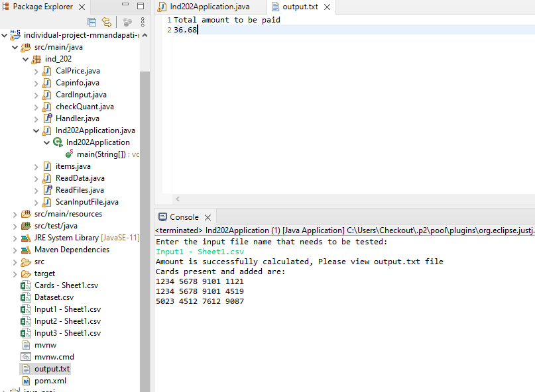Expand CardInput.java node
Screen dimensions: 535x392
click(x=36, y=95)
